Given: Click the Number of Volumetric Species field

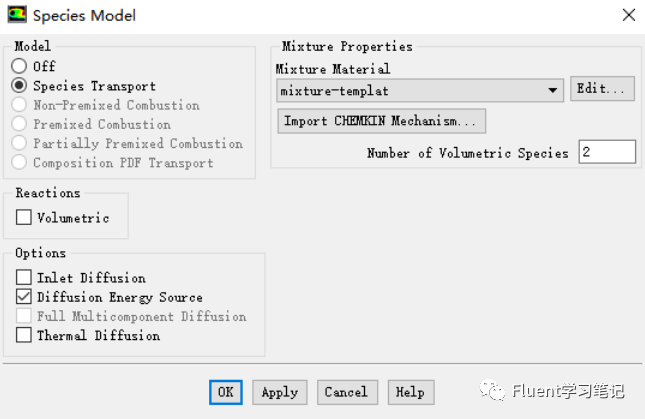Looking at the screenshot, I should tap(607, 152).
